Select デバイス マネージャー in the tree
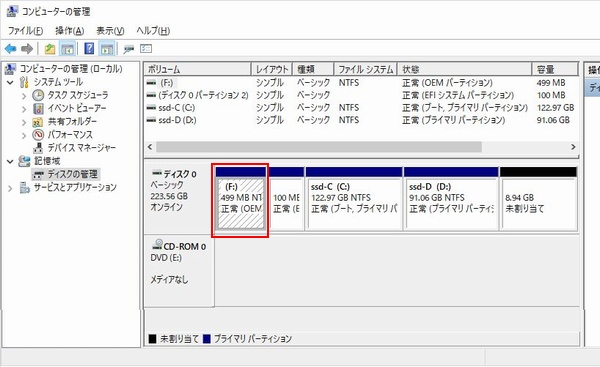The width and height of the screenshot is (600, 367). pyautogui.click(x=81, y=148)
